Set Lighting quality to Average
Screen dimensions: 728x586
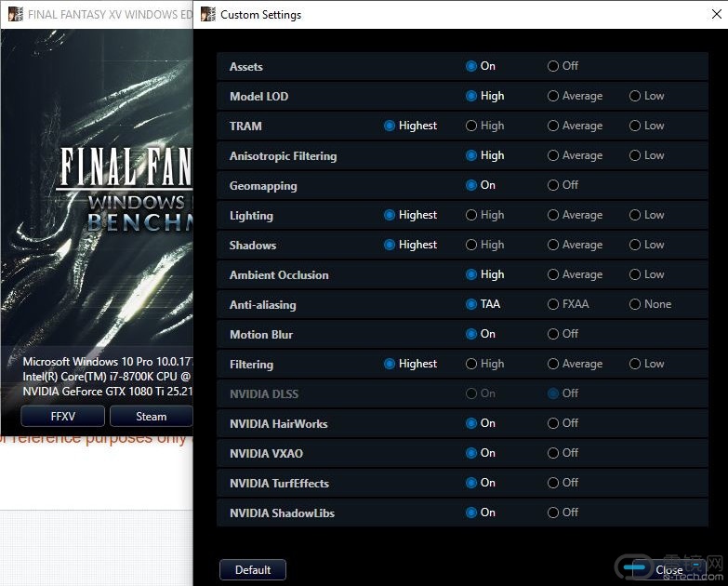553,215
